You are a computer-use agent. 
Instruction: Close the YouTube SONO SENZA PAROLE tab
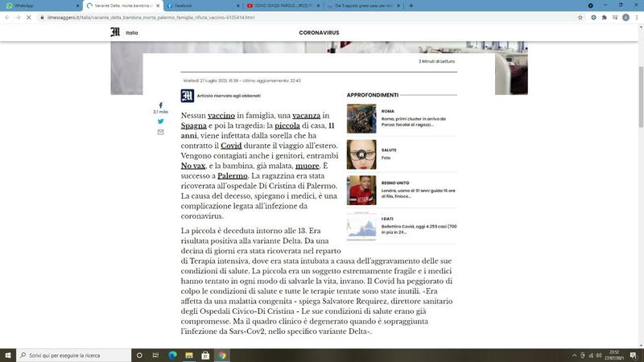(x=318, y=6)
